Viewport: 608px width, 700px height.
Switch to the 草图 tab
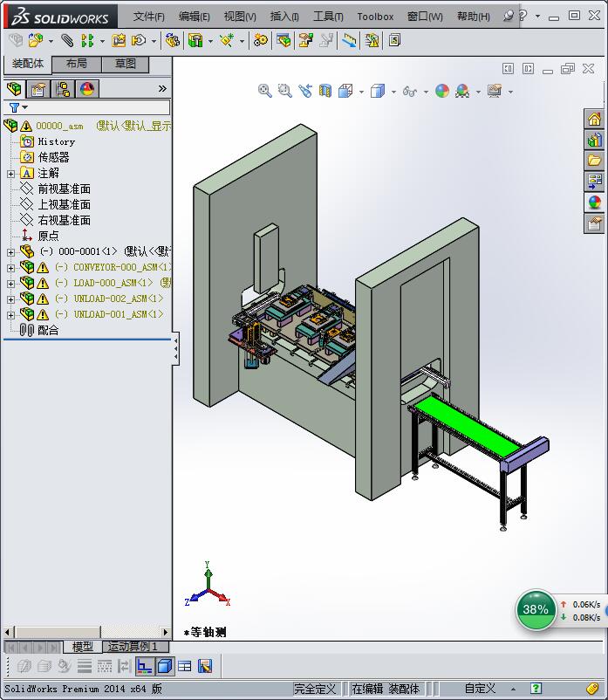pyautogui.click(x=126, y=64)
